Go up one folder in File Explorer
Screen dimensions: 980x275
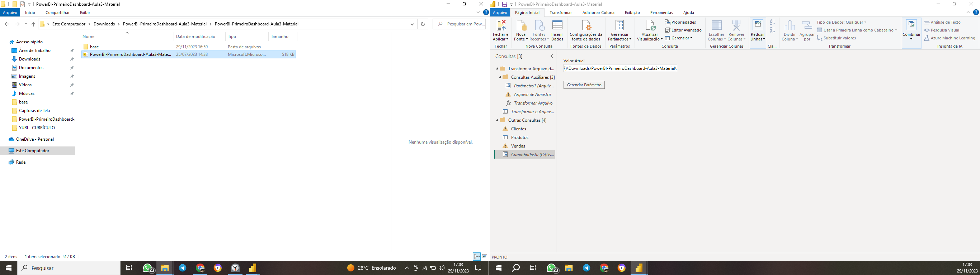pos(33,24)
